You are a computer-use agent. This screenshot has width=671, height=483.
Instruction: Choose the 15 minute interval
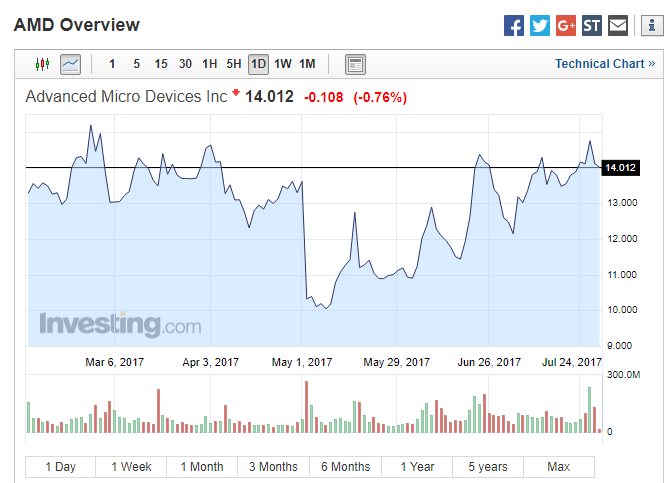(161, 64)
